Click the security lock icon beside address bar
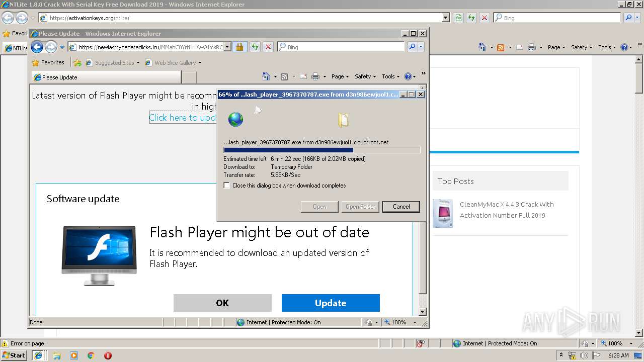This screenshot has width=644, height=362. (x=239, y=47)
